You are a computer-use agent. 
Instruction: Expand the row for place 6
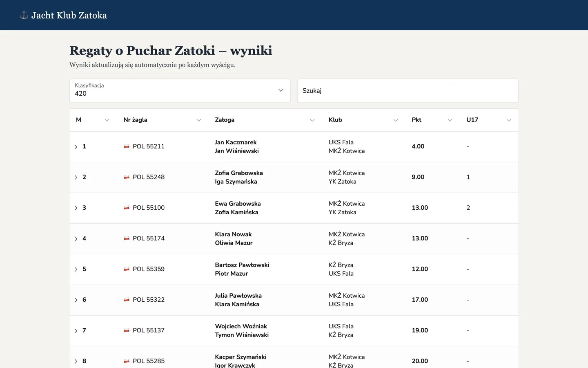76,300
